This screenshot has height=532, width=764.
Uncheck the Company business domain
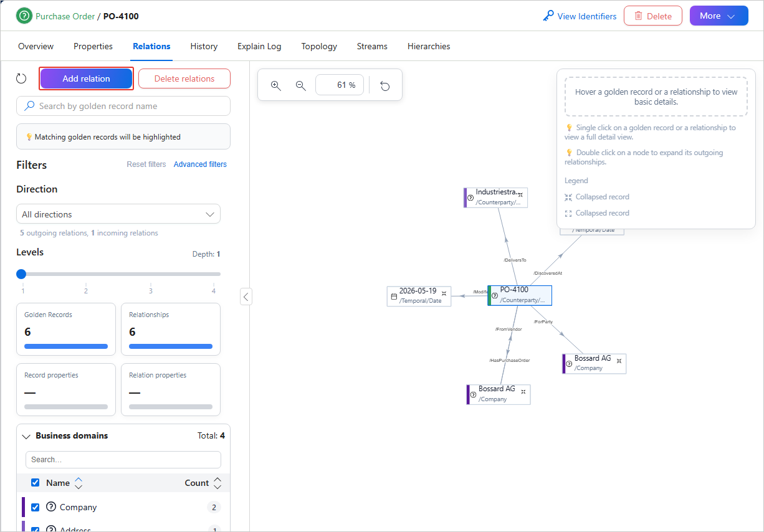(36, 507)
